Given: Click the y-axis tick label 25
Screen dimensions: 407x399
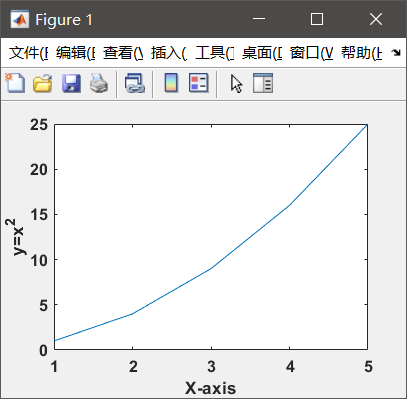Looking at the screenshot, I should click(39, 125).
